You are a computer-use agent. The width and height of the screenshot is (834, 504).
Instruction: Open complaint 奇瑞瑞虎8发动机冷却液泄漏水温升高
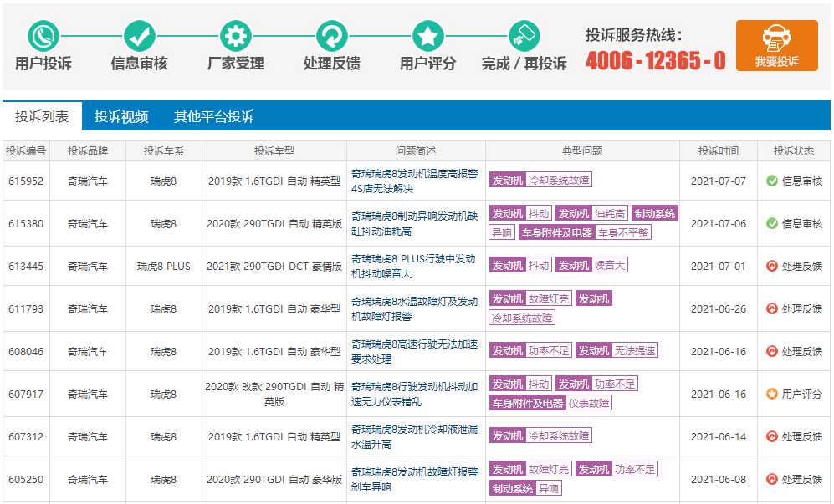[414, 436]
